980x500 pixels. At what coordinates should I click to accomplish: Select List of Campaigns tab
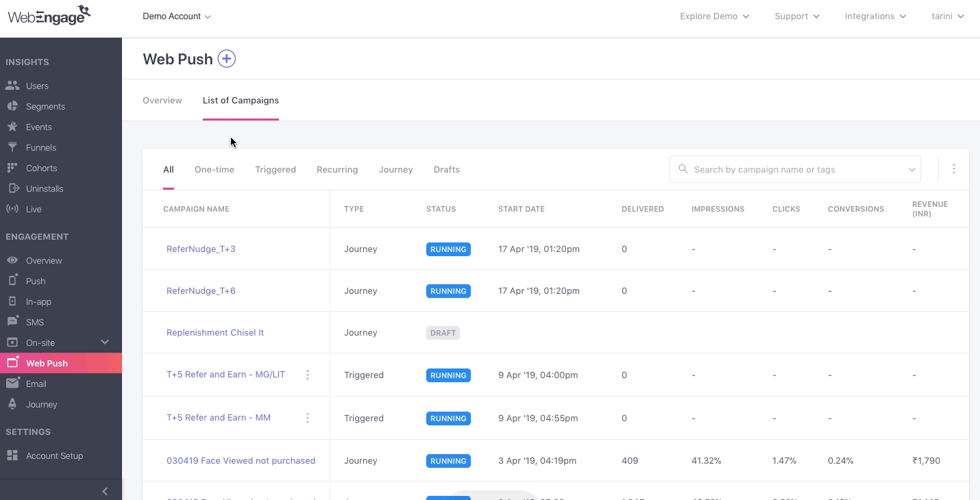[241, 101]
